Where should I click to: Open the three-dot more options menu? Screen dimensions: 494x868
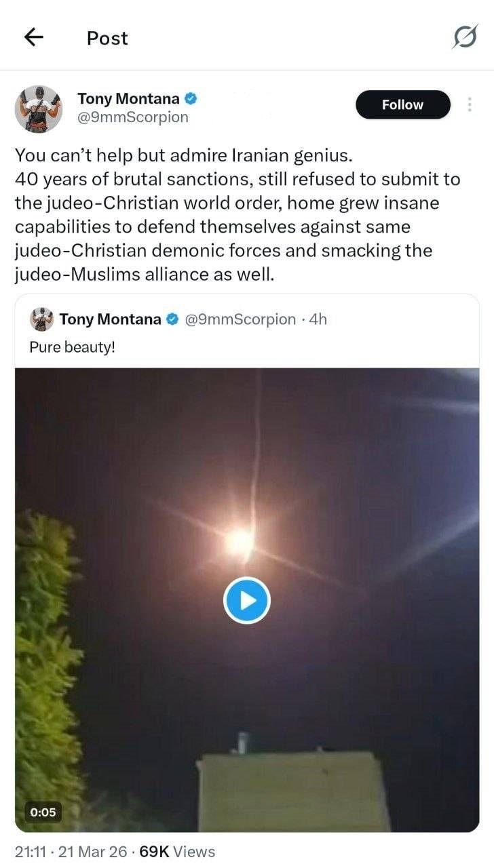tap(469, 104)
